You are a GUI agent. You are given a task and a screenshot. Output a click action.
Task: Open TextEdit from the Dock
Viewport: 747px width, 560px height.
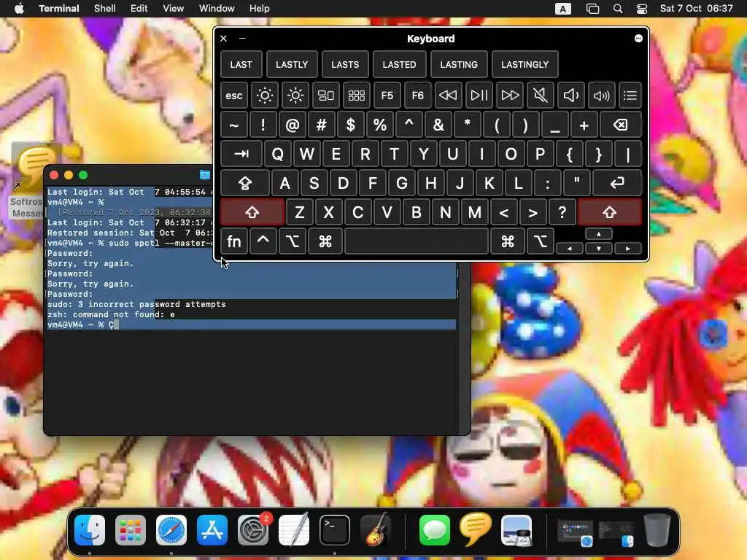pos(294,530)
